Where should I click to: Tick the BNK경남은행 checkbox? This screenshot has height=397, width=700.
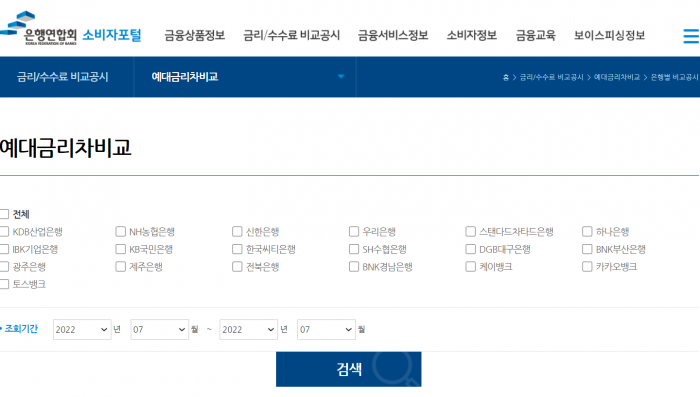pyautogui.click(x=354, y=267)
